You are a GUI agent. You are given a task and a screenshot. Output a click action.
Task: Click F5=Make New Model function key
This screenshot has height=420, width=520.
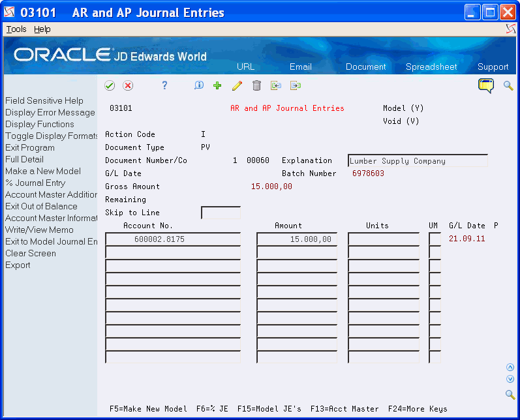point(148,409)
